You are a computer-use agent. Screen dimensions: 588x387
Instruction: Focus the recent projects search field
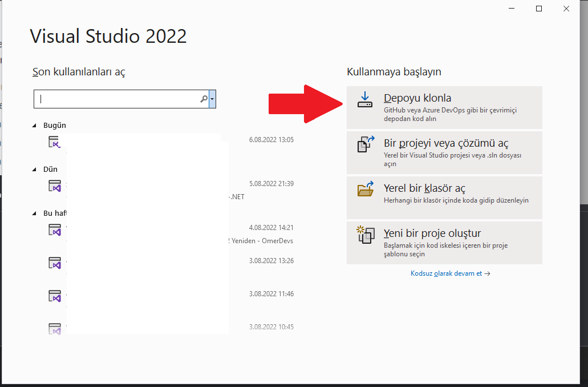[x=121, y=99]
